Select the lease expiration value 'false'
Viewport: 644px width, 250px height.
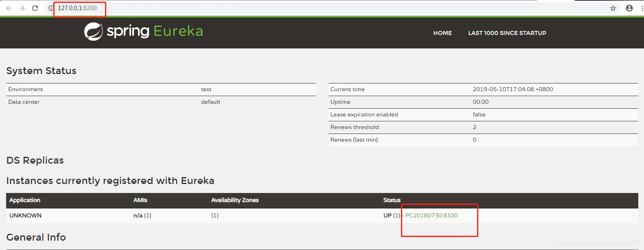(479, 114)
